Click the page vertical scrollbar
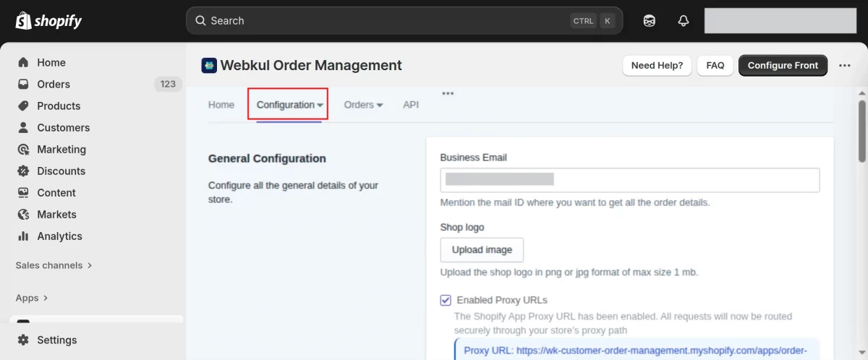The image size is (868, 360). pos(862,132)
